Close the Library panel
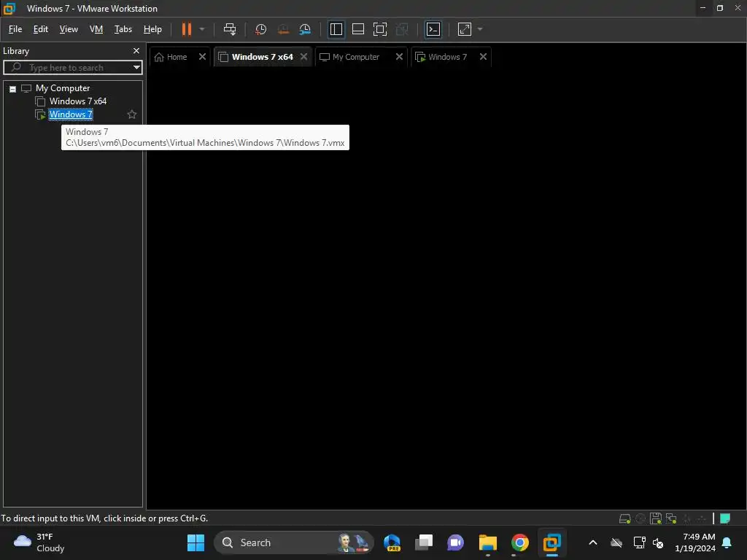The image size is (747, 560). tap(136, 50)
